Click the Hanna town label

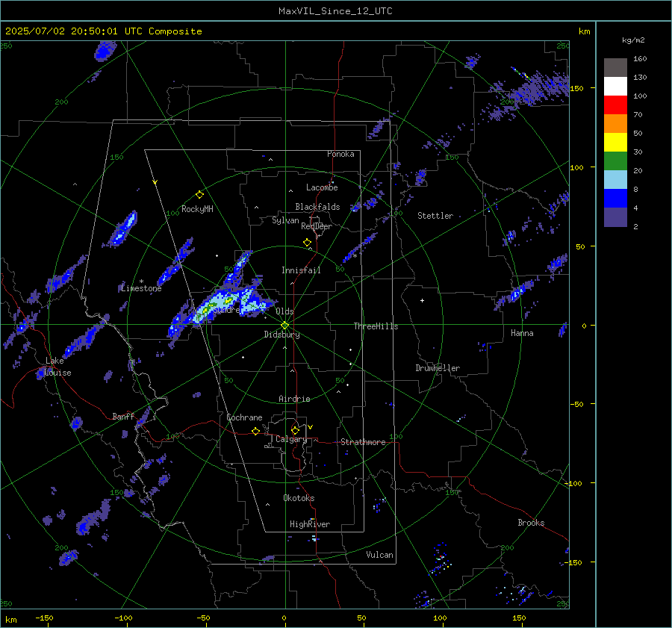522,333
